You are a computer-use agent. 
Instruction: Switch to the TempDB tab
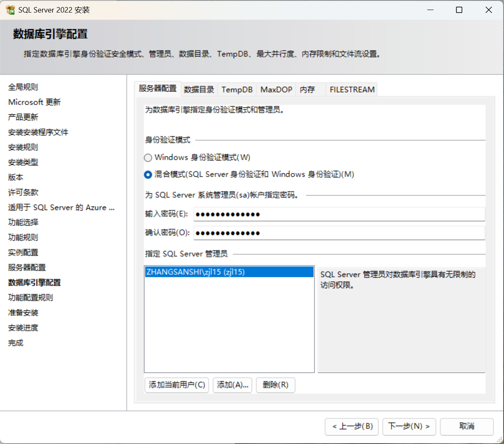(x=237, y=89)
